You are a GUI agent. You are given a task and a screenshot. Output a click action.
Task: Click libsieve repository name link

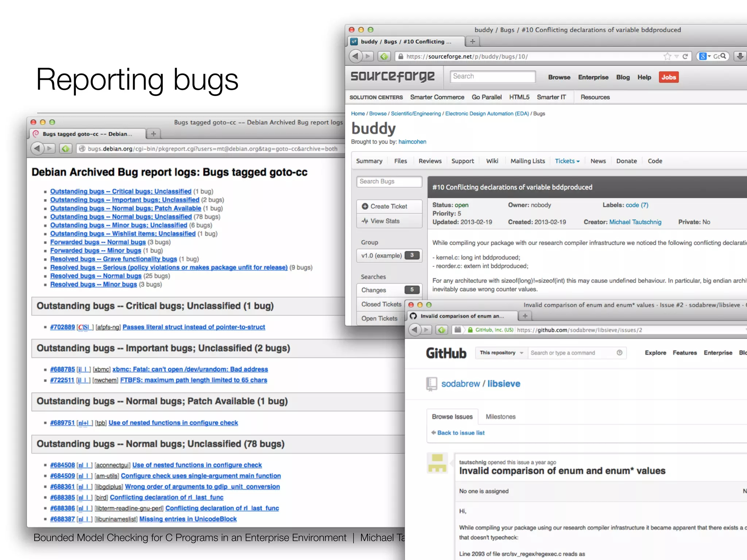pyautogui.click(x=504, y=384)
